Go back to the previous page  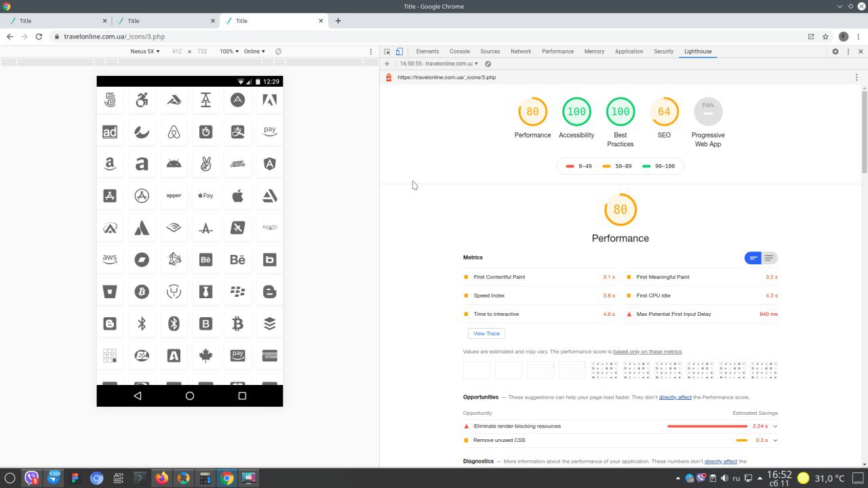point(9,37)
